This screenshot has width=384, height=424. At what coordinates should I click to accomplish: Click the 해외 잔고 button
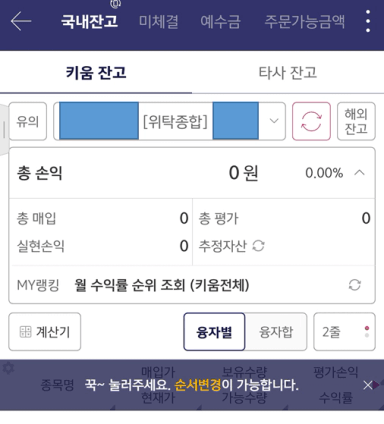click(x=356, y=121)
